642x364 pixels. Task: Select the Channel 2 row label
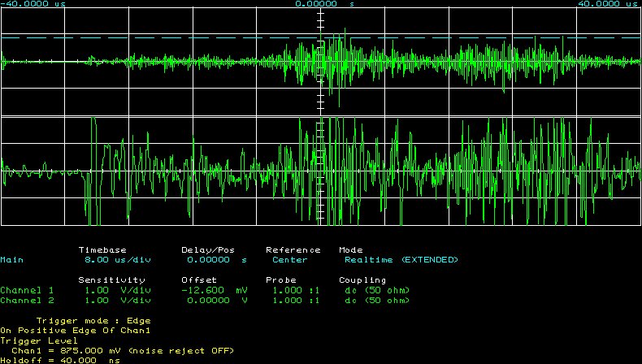click(27, 300)
